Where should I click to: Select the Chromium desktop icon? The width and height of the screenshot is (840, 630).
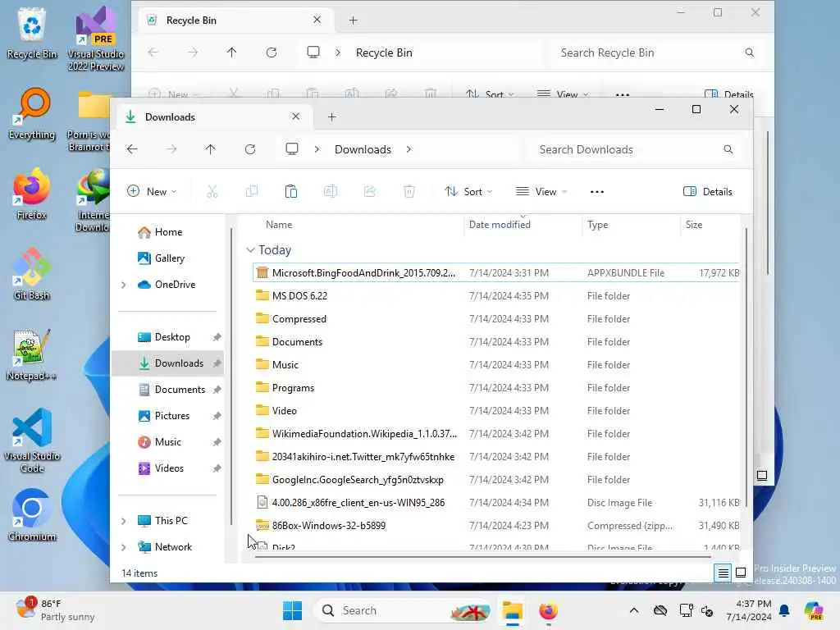pos(32,515)
